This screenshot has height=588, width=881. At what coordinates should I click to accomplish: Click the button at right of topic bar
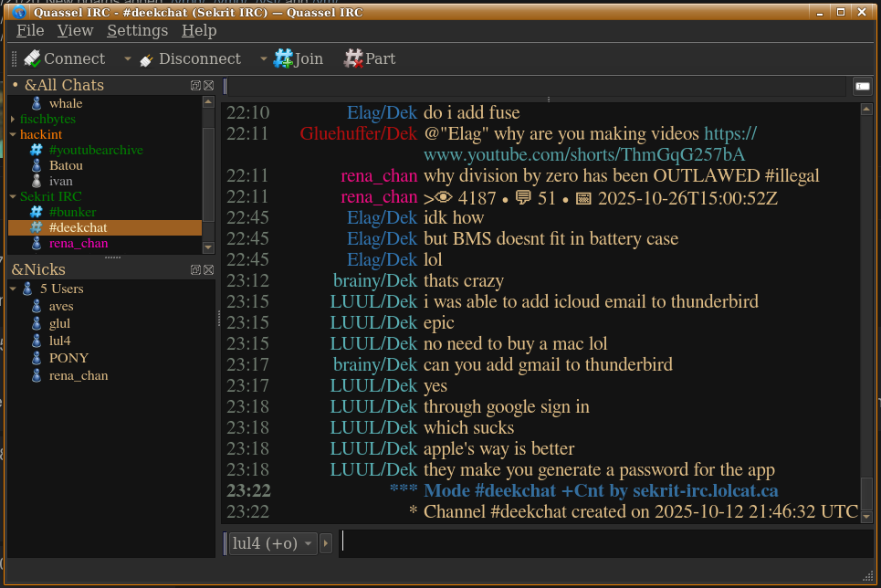click(863, 86)
